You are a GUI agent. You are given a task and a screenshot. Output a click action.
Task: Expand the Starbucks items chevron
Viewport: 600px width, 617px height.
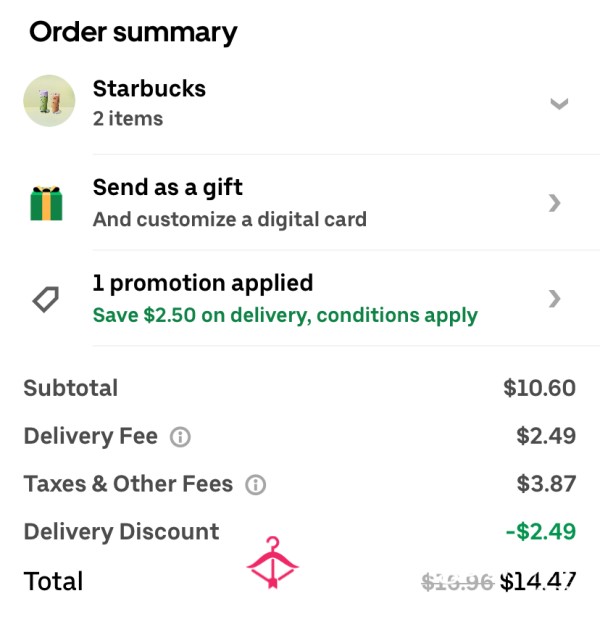[x=559, y=104]
